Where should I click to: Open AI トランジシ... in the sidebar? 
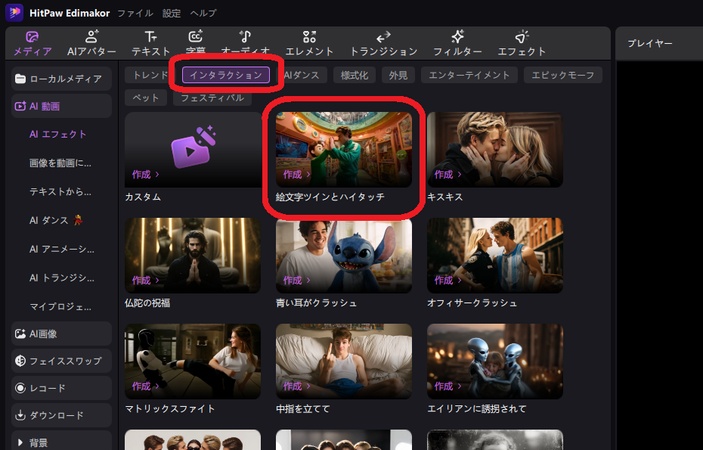(x=61, y=278)
